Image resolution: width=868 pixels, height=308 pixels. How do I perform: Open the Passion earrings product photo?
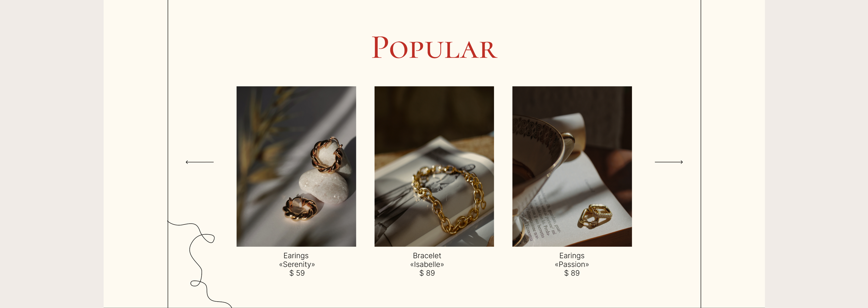click(x=572, y=166)
